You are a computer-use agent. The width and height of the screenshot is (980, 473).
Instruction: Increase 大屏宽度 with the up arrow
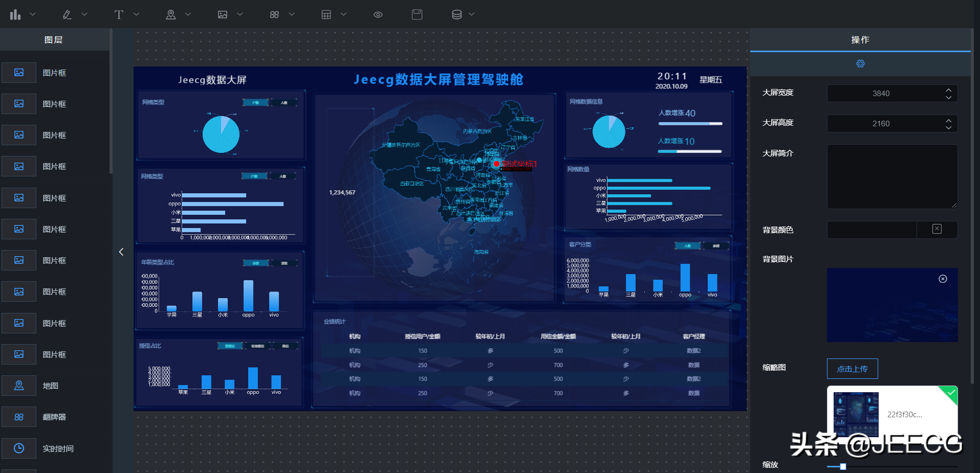(948, 89)
